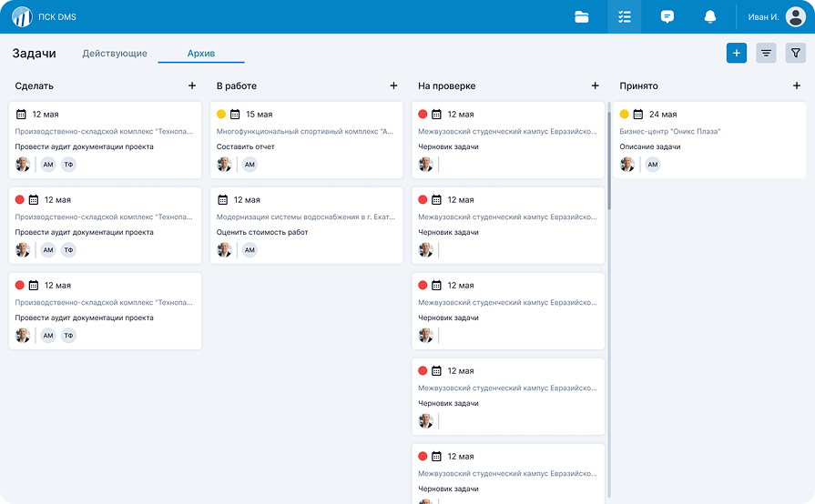The image size is (815, 504).
Task: Click the yellow status dot on Бизнес-центр card
Action: (625, 115)
